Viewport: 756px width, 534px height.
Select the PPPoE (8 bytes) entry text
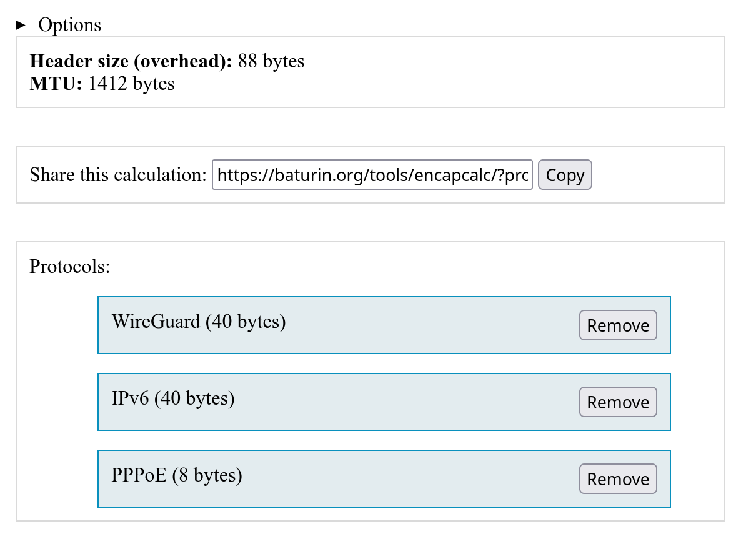177,475
